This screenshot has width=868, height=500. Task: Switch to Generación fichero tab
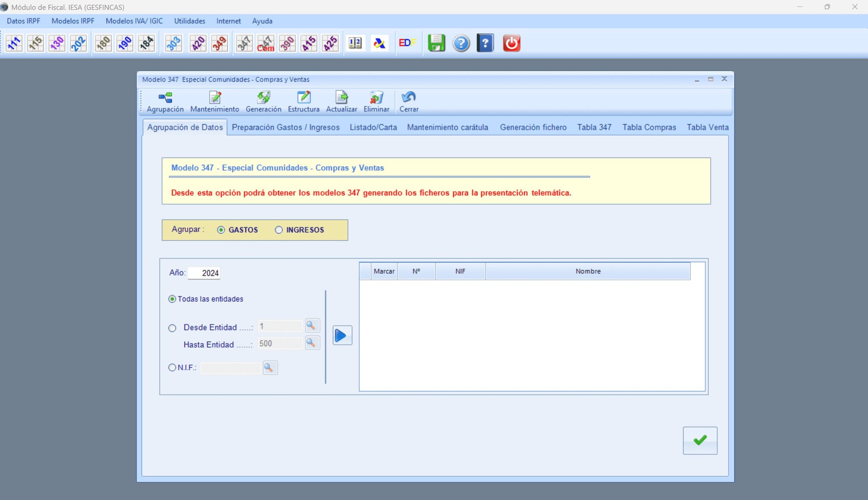coord(533,127)
